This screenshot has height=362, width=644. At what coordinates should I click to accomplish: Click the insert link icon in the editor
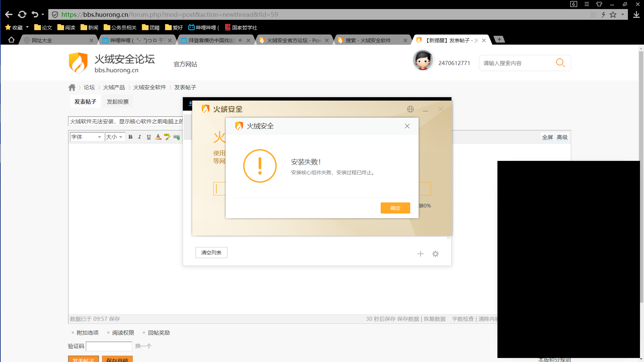[x=177, y=137]
